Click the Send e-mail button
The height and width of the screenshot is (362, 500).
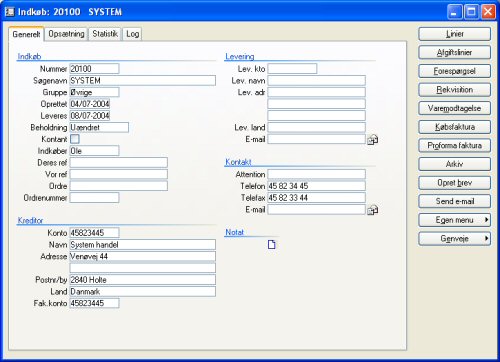tap(455, 201)
